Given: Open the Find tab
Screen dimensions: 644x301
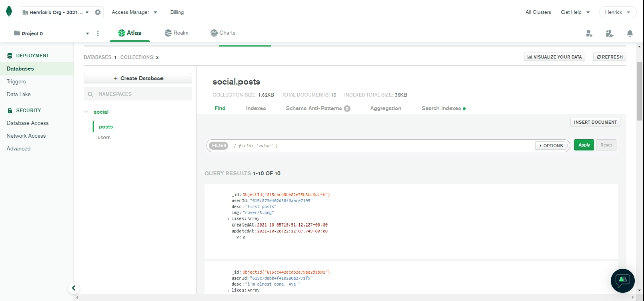Looking at the screenshot, I should (x=220, y=108).
